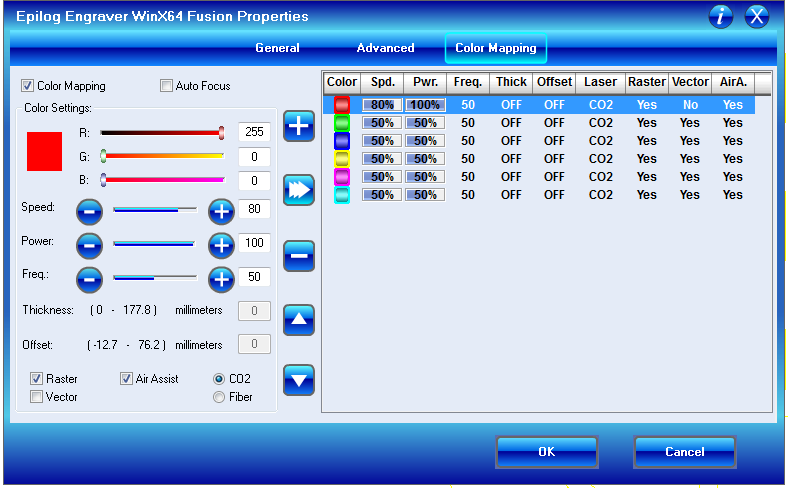Enable the Auto Focus checkbox
Image resolution: width=788 pixels, height=488 pixels.
tap(166, 85)
